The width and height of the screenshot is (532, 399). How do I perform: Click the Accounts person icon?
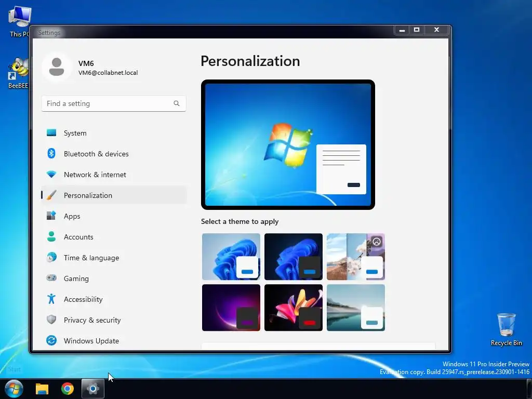pos(51,236)
